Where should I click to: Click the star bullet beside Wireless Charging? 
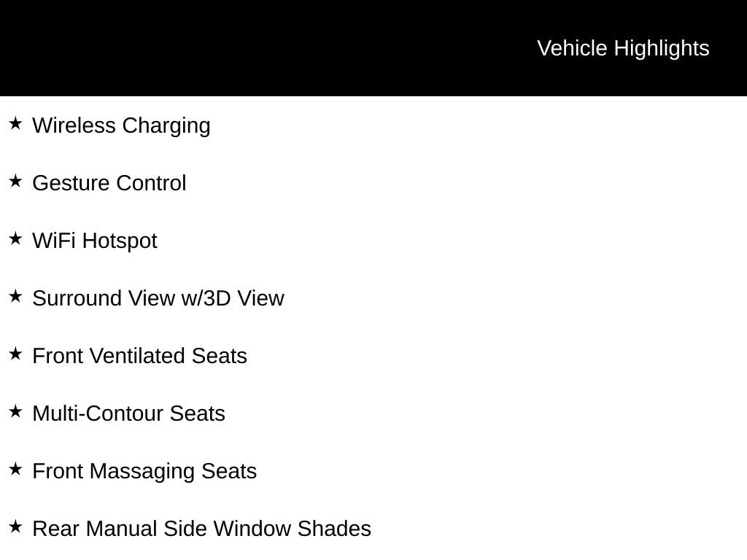(x=15, y=123)
